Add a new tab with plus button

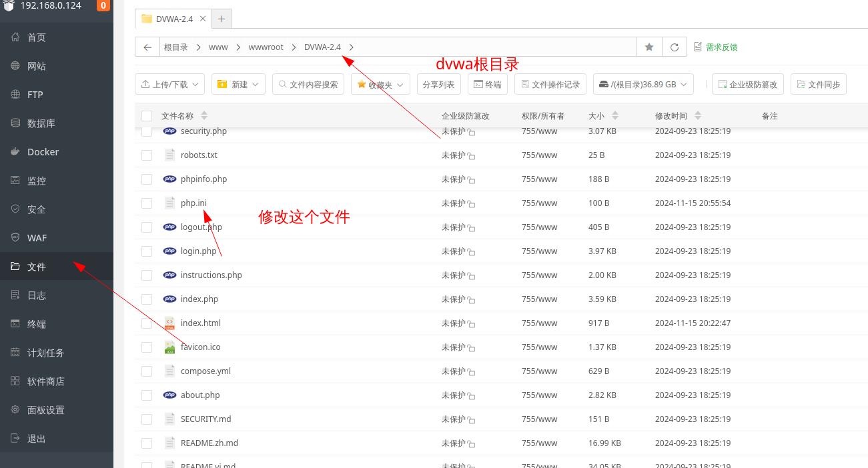[222, 19]
